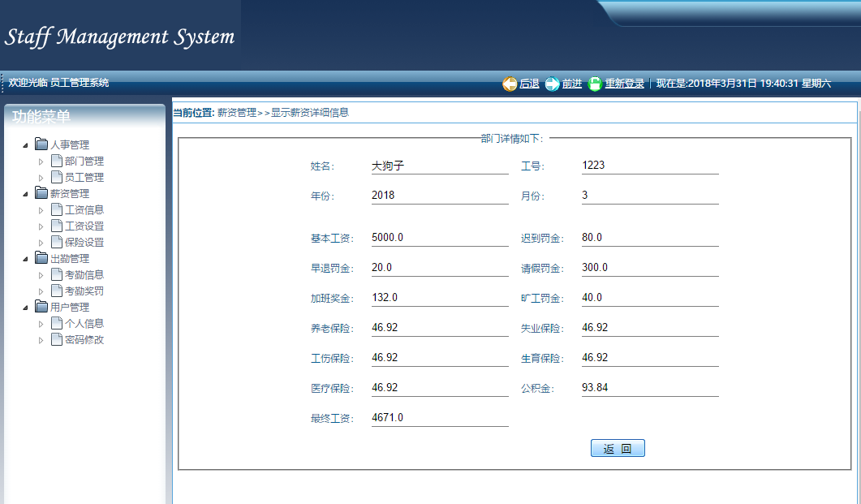Expand the arrow beside 工资信息
The width and height of the screenshot is (861, 504).
41,210
